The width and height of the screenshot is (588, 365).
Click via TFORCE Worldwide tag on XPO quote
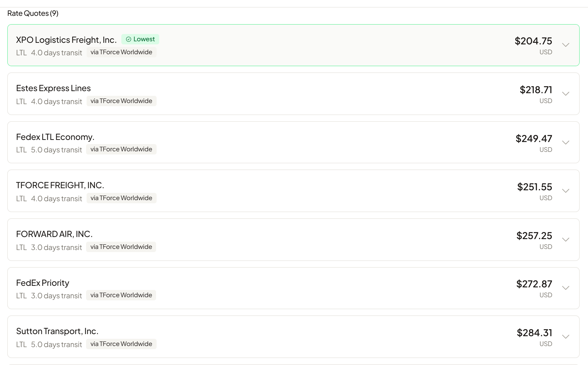click(x=121, y=52)
